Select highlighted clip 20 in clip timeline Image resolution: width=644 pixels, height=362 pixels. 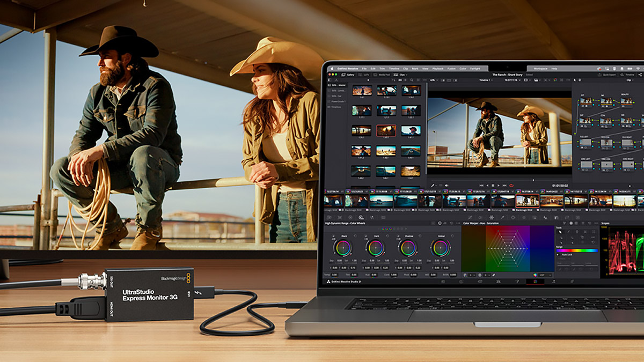click(528, 201)
